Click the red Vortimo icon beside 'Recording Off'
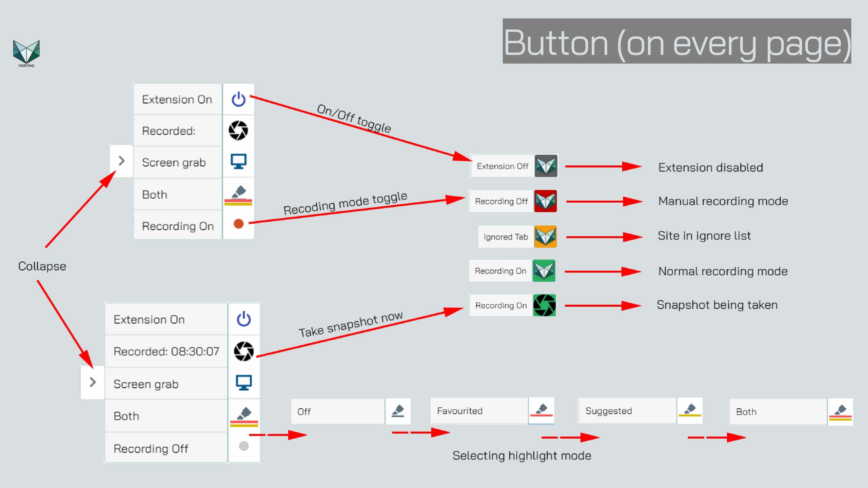 click(x=546, y=201)
